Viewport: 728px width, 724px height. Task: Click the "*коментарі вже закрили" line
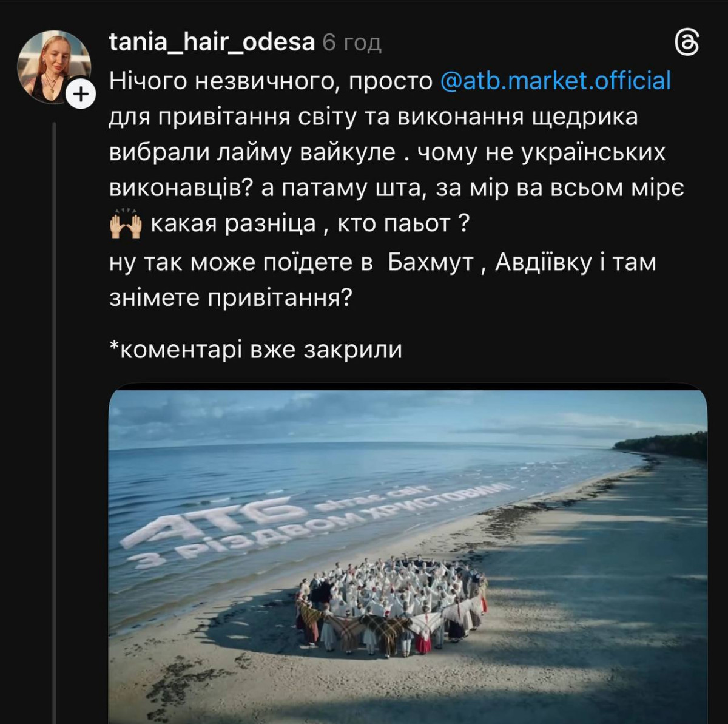pyautogui.click(x=255, y=350)
